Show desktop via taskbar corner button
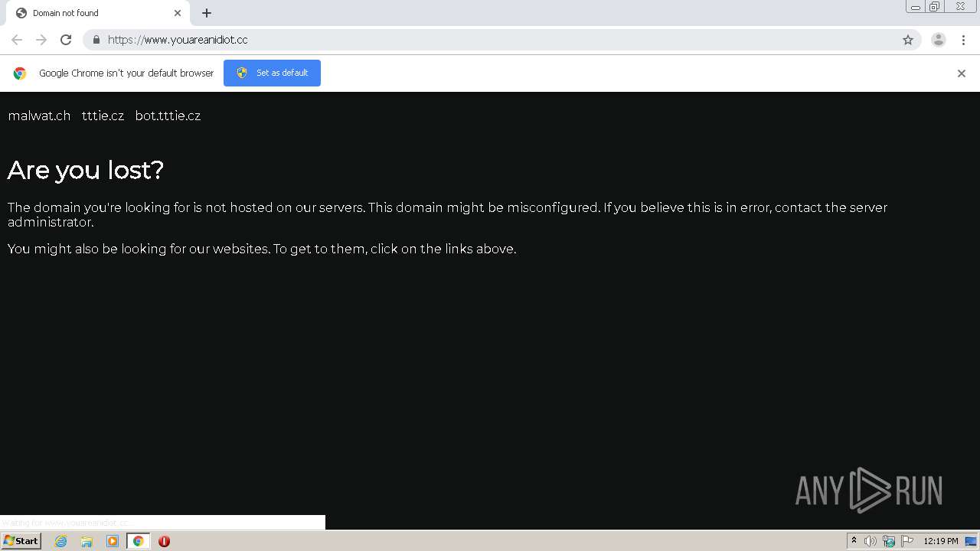This screenshot has width=980, height=551. (971, 541)
